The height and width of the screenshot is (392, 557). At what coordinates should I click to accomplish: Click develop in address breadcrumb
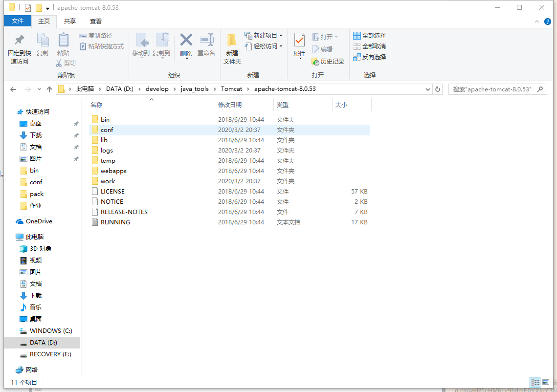coord(157,89)
